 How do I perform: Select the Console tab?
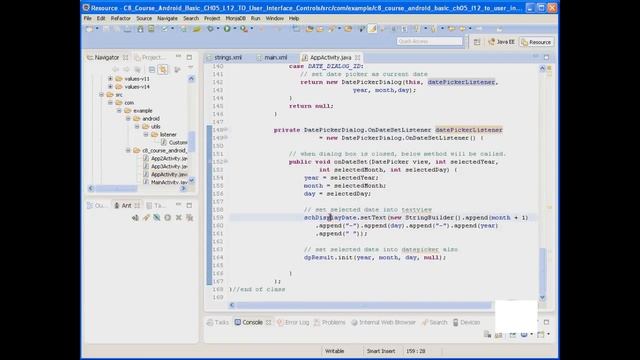click(252, 322)
